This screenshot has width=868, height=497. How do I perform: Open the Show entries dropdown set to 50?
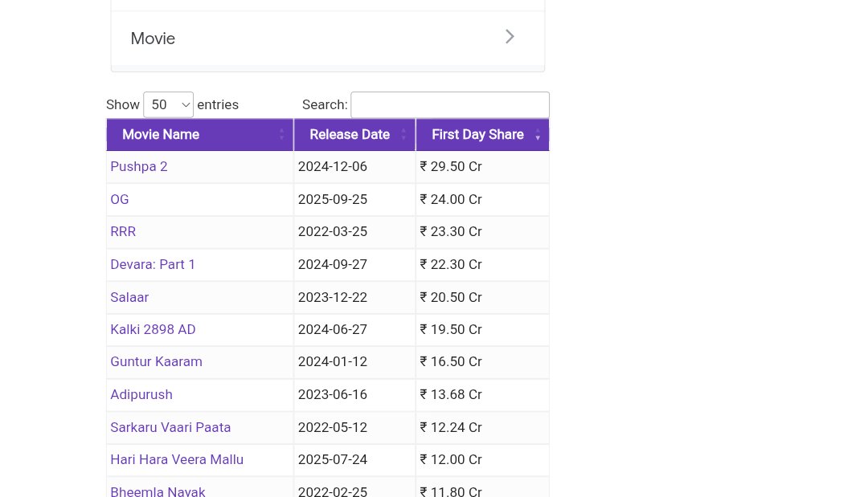click(168, 104)
